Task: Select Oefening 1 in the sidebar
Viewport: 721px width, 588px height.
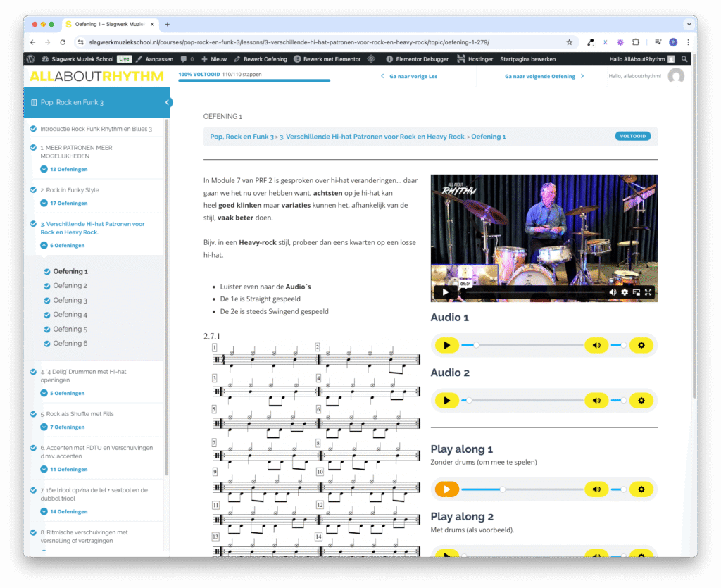Action: point(70,271)
